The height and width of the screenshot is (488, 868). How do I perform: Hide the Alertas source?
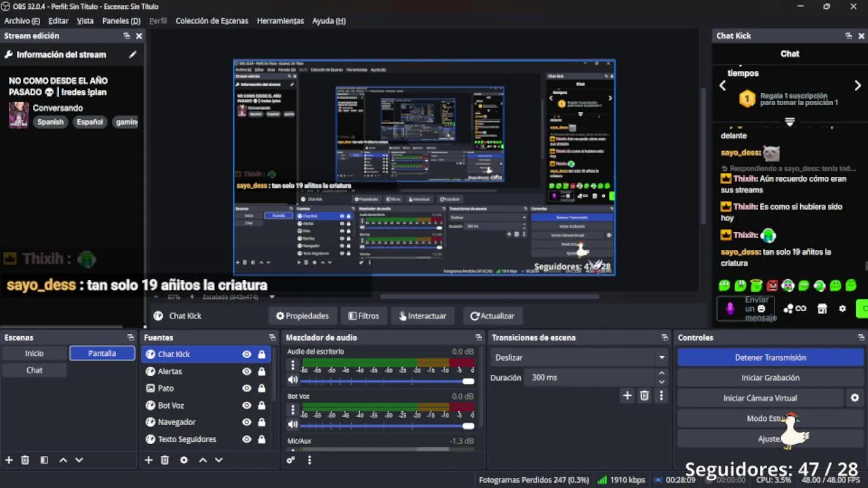click(247, 371)
